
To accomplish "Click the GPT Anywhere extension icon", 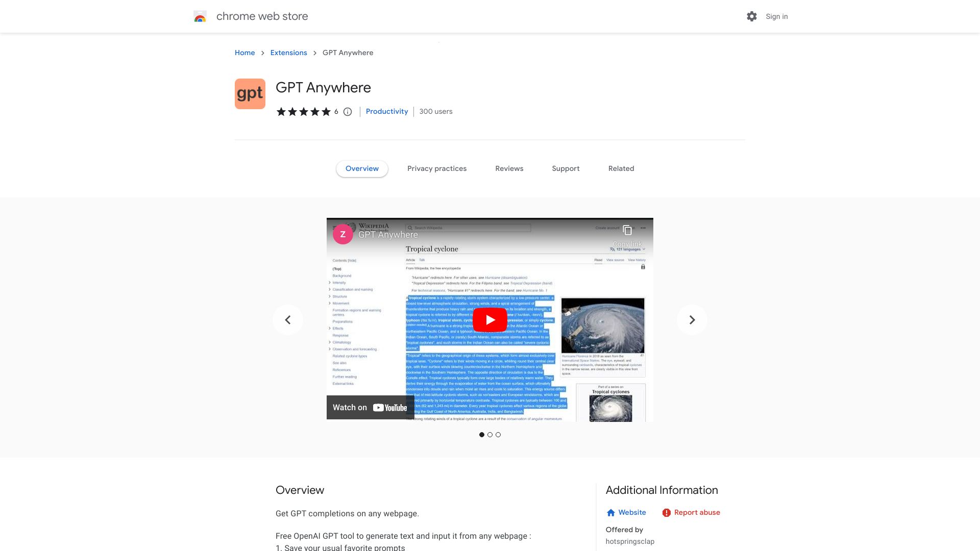I will pyautogui.click(x=250, y=93).
